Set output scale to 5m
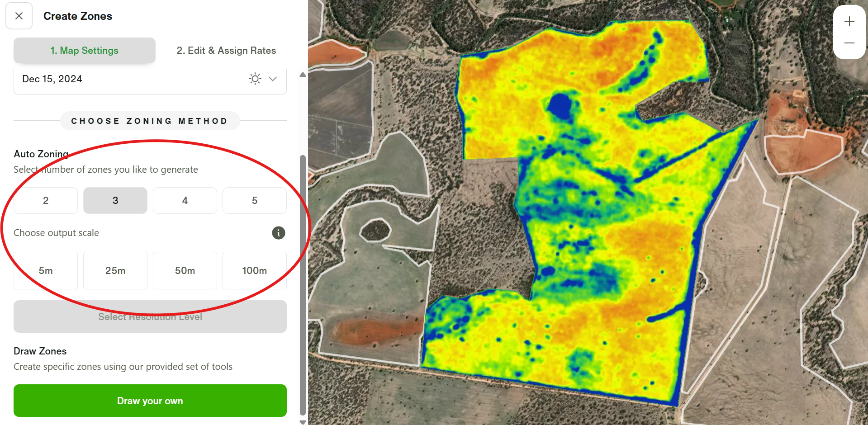868x425 pixels. click(46, 270)
